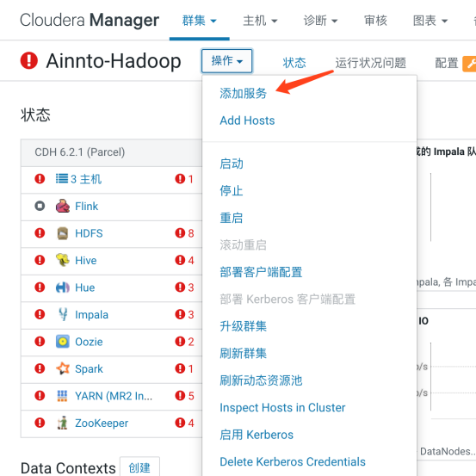Click the Hive bee icon
Image resolution: width=476 pixels, height=476 pixels.
tap(63, 260)
